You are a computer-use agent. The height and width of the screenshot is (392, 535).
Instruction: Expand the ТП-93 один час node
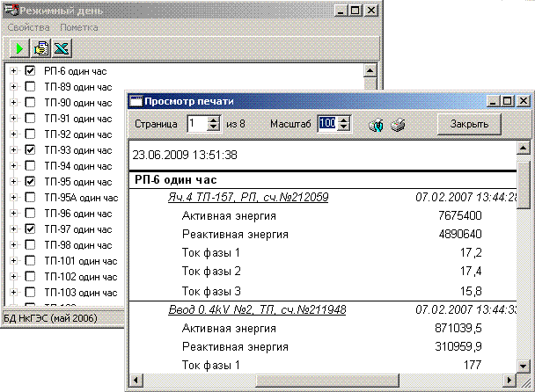coord(13,149)
